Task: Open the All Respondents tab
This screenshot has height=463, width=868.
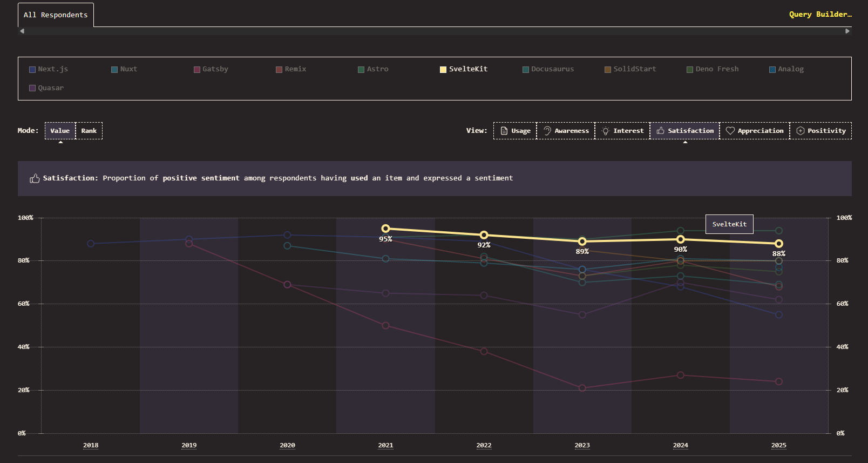Action: tap(56, 15)
